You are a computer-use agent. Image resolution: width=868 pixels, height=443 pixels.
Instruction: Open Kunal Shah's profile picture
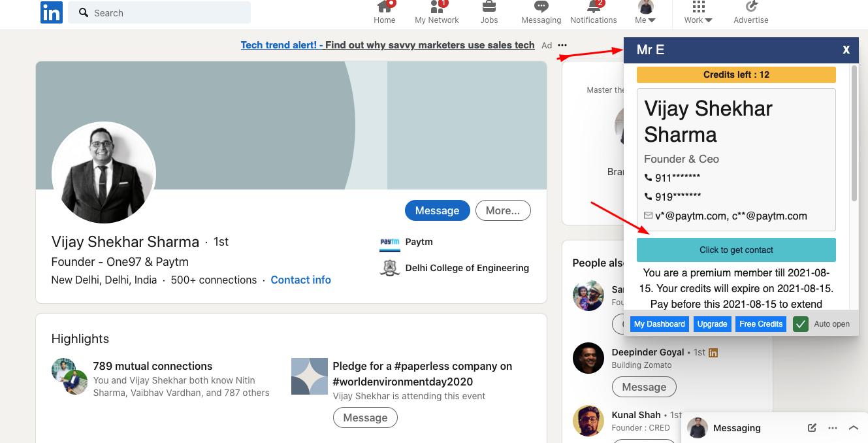click(588, 421)
